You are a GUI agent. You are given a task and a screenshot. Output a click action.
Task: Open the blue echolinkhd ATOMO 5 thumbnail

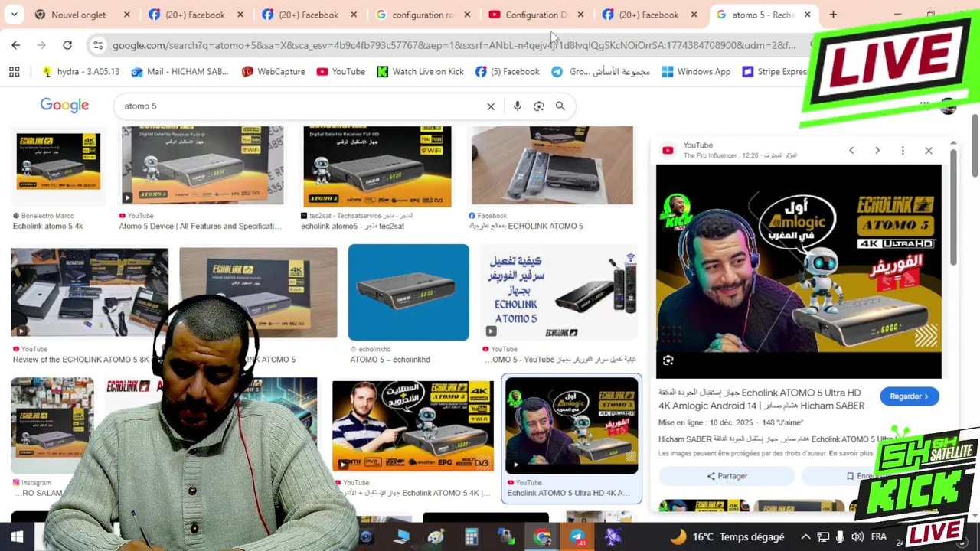tap(408, 292)
